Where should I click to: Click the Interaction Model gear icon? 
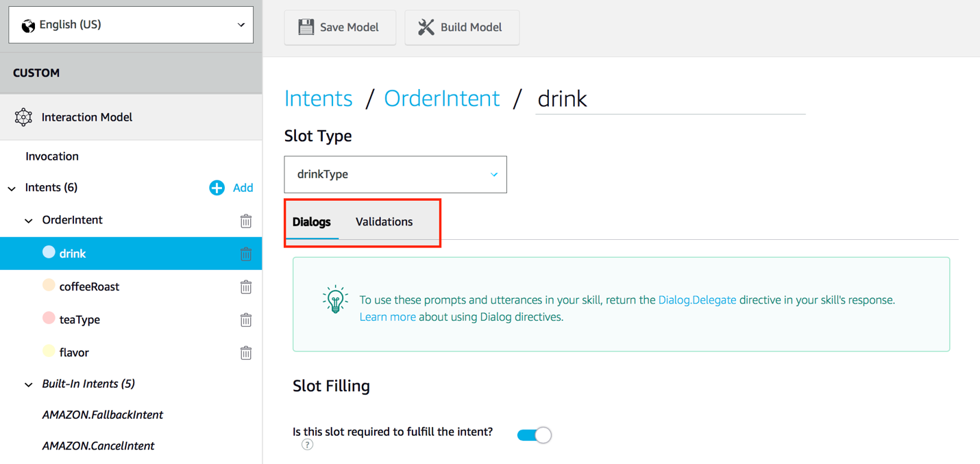[23, 117]
